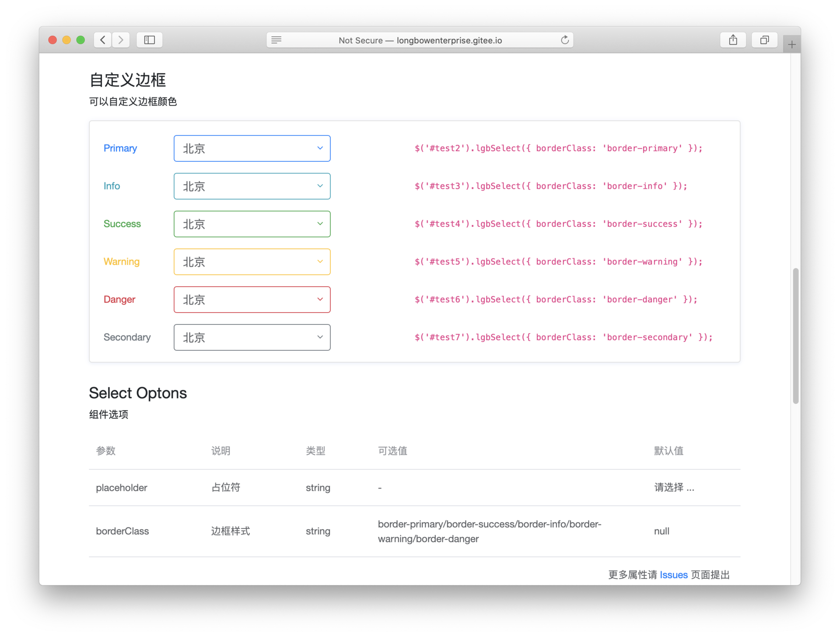
Task: Expand the Info select dropdown
Action: coord(252,186)
